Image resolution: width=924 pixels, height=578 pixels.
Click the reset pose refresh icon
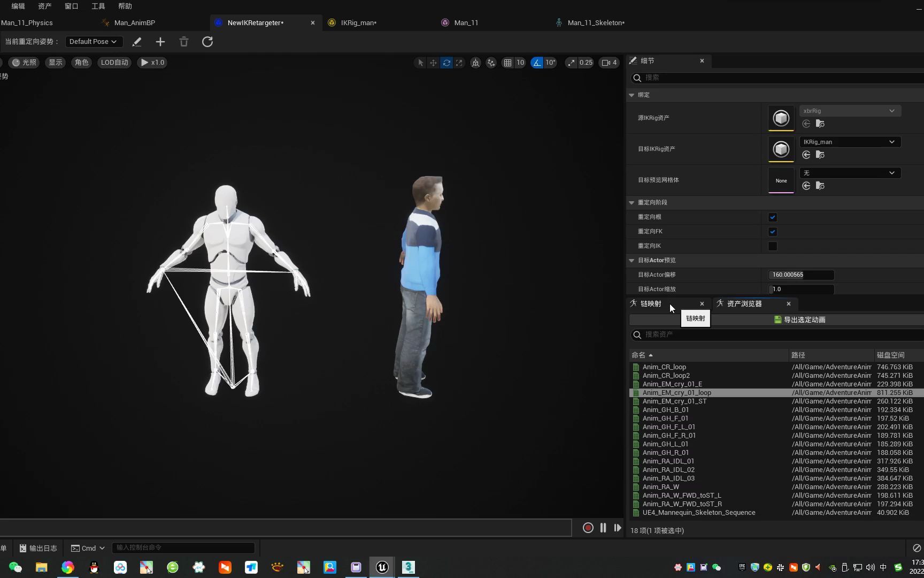click(x=207, y=42)
